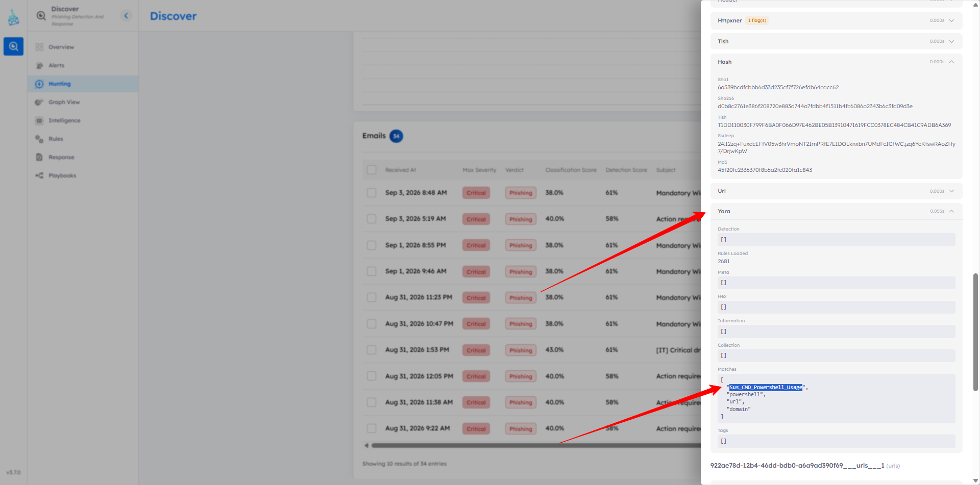Click the Rules gears icon
This screenshot has height=485, width=980.
pos(39,139)
